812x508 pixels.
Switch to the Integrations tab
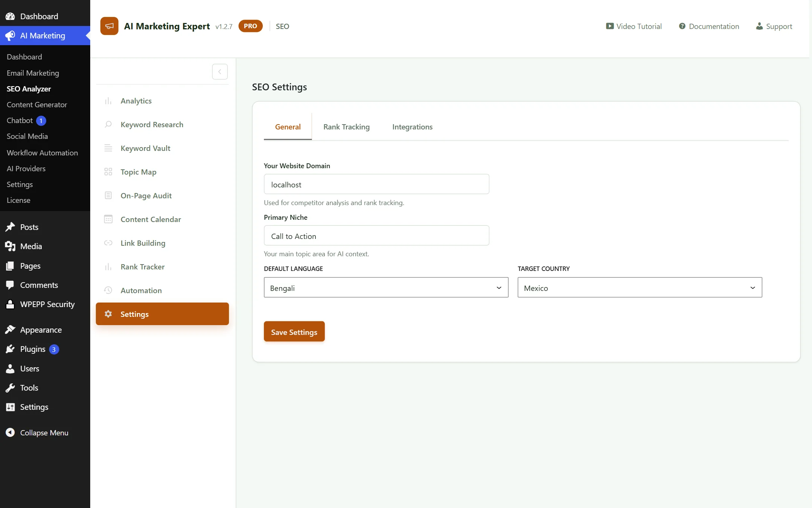tap(412, 127)
